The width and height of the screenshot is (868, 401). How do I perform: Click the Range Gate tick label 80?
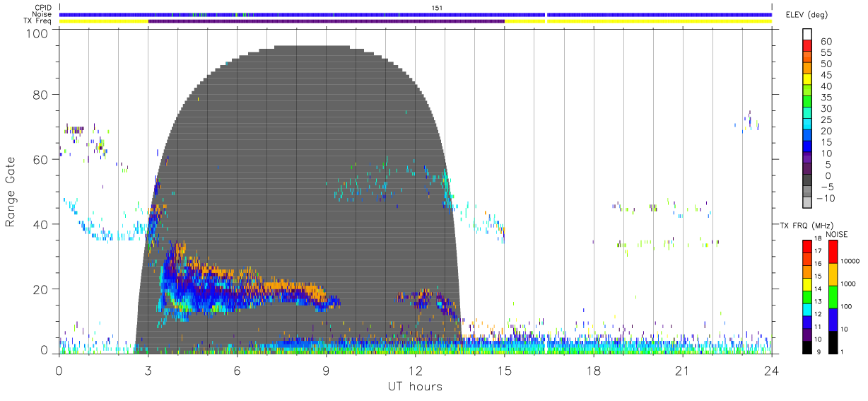point(41,94)
